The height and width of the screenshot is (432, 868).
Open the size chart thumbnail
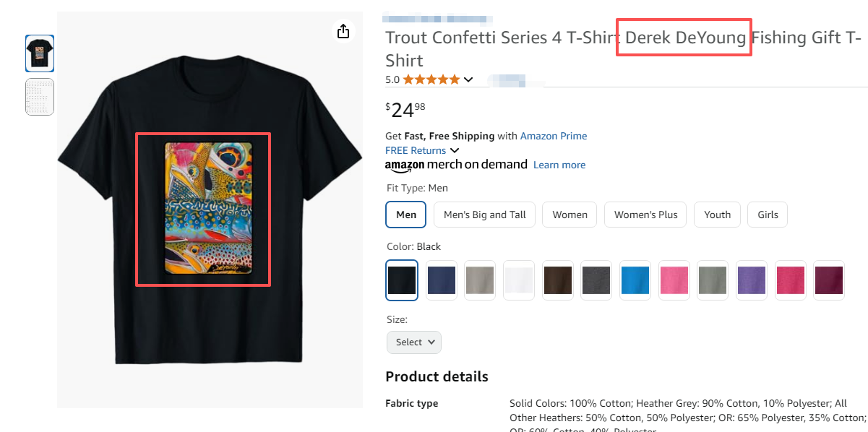(x=40, y=97)
